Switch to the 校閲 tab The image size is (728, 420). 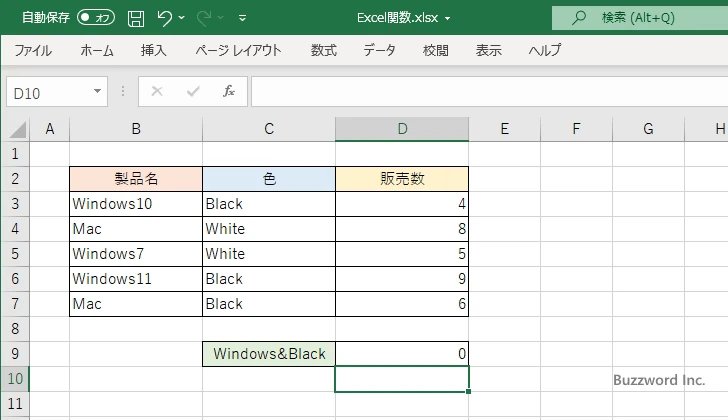(436, 50)
